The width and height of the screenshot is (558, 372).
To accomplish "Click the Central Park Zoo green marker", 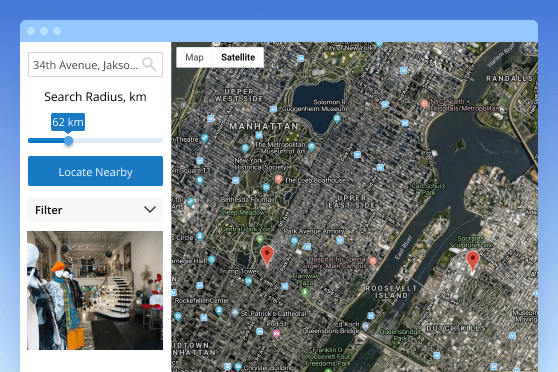I will [260, 239].
